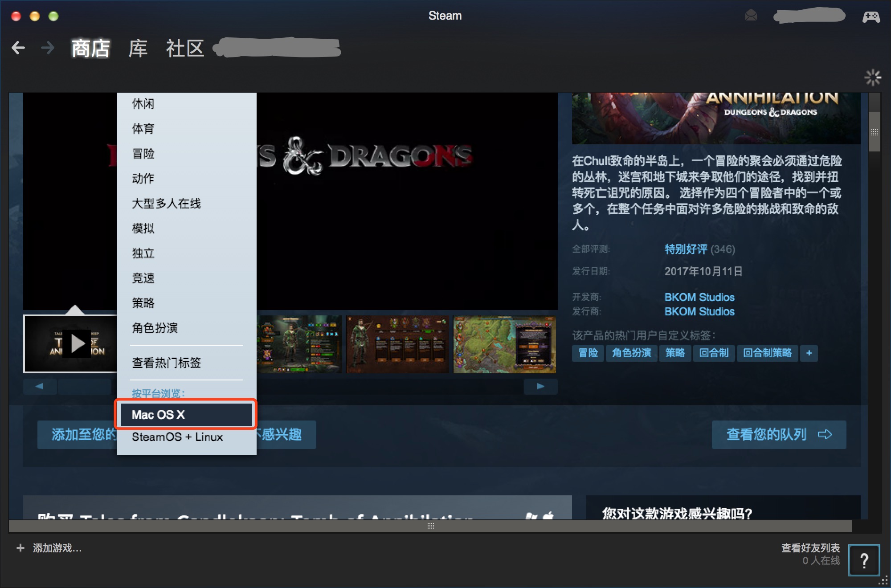891x588 pixels.
Task: Open 查看好友列表 friends list
Action: [x=810, y=548]
